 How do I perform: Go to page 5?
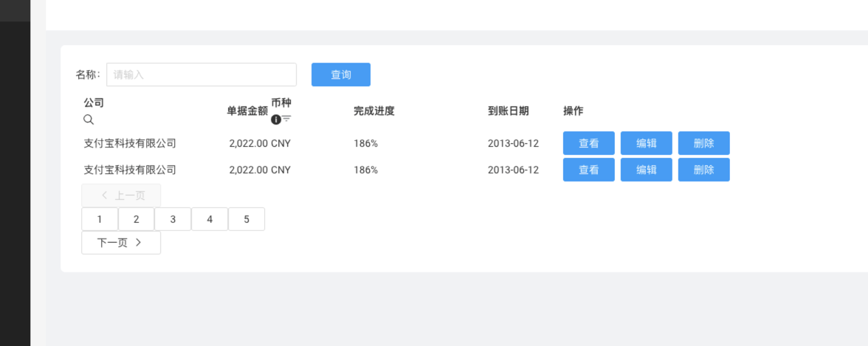(247, 219)
